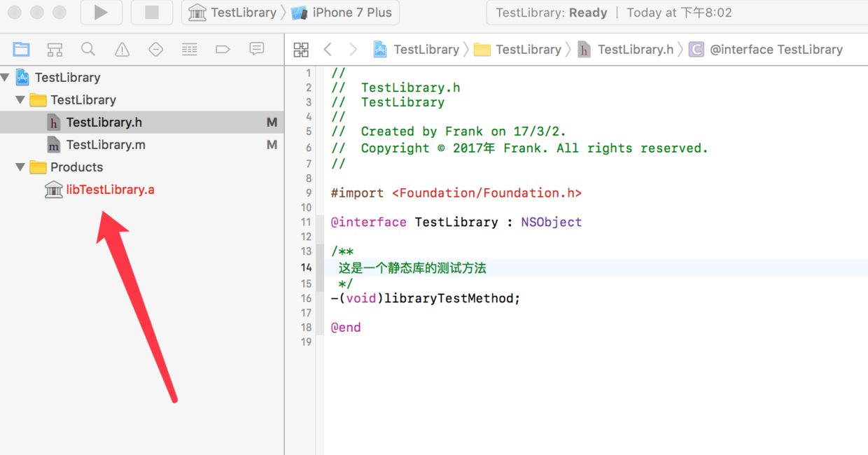Open the Symbol navigator
Screen dimensions: 868x455
tap(55, 49)
